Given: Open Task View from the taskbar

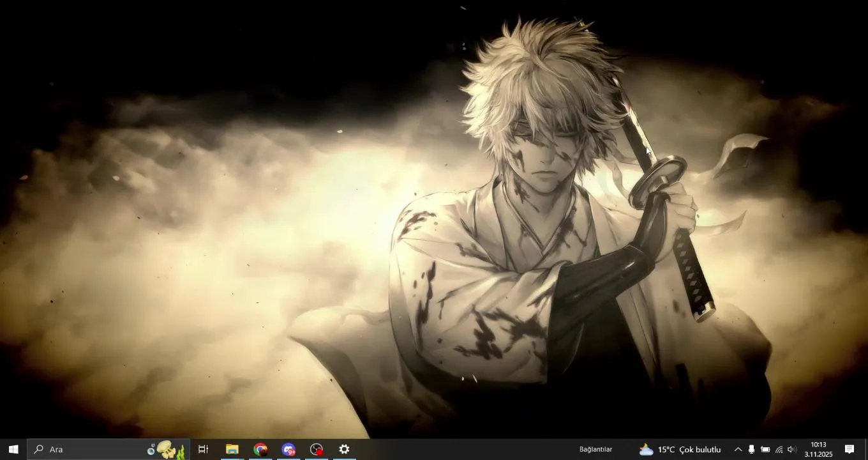Looking at the screenshot, I should tap(204, 449).
